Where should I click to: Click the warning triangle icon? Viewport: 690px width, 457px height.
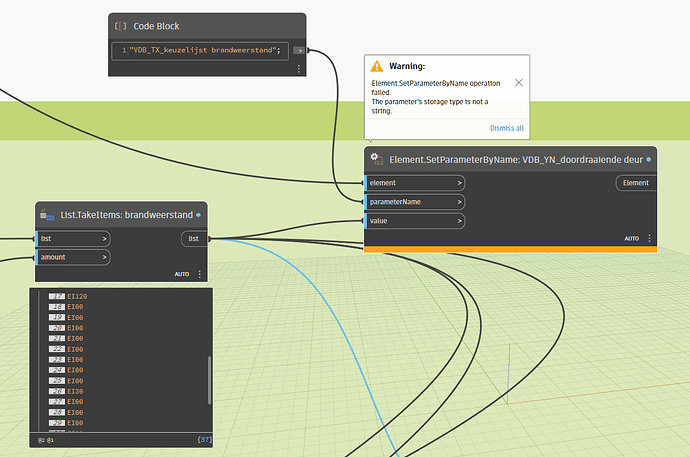pyautogui.click(x=377, y=66)
